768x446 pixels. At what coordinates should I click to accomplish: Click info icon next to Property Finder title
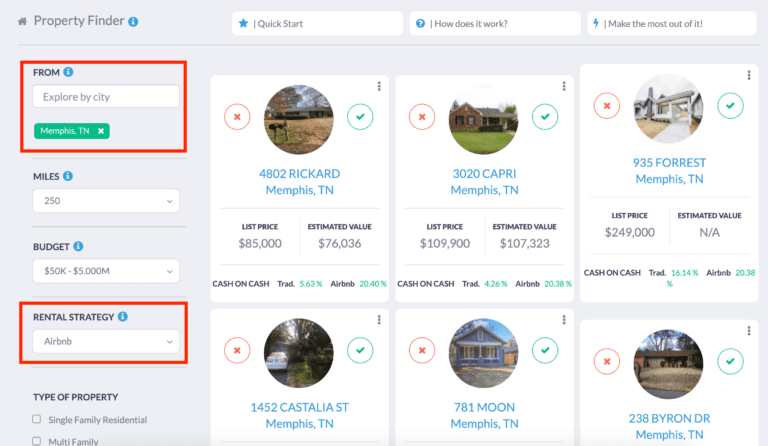pos(134,21)
